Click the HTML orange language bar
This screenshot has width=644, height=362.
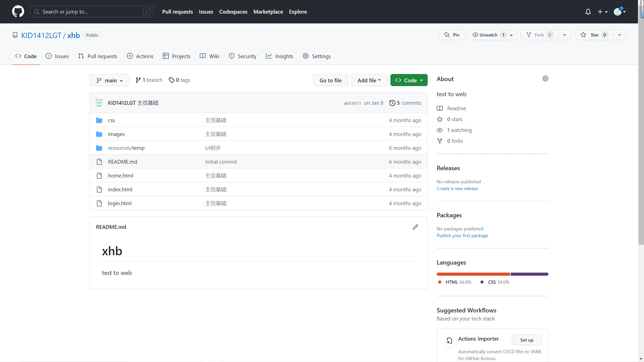click(473, 274)
